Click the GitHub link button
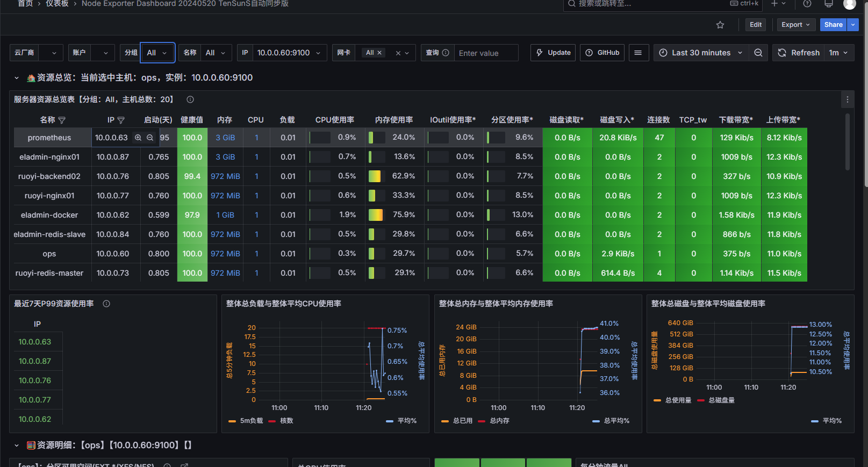Screen dimensions: 868x467 coord(602,53)
